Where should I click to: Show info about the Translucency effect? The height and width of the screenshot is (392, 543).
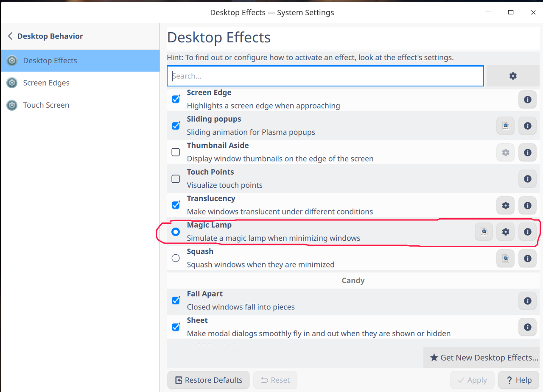[x=527, y=206]
